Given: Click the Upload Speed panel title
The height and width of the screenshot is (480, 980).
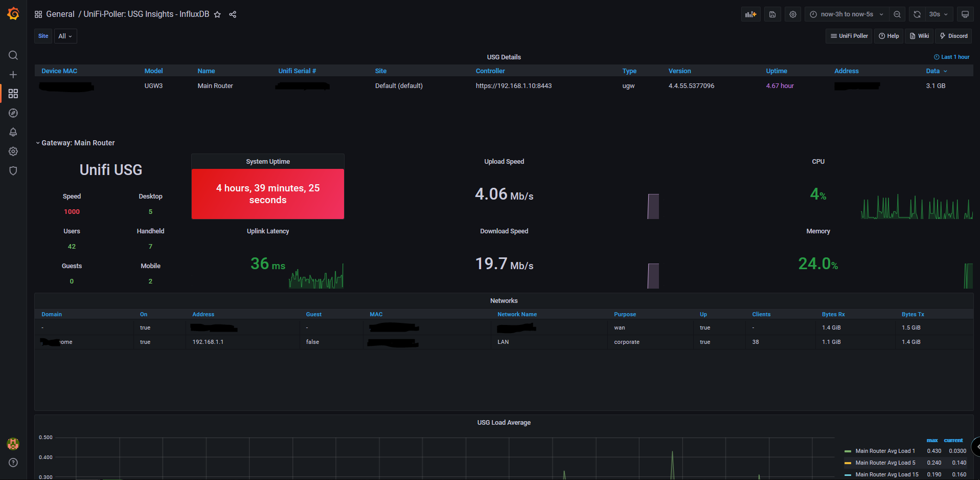Looking at the screenshot, I should pos(504,162).
